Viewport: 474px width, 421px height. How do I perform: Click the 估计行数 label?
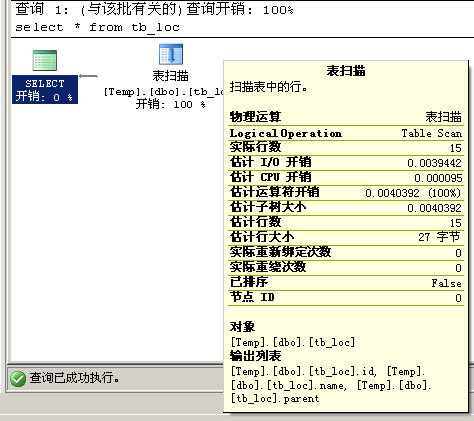tap(255, 222)
